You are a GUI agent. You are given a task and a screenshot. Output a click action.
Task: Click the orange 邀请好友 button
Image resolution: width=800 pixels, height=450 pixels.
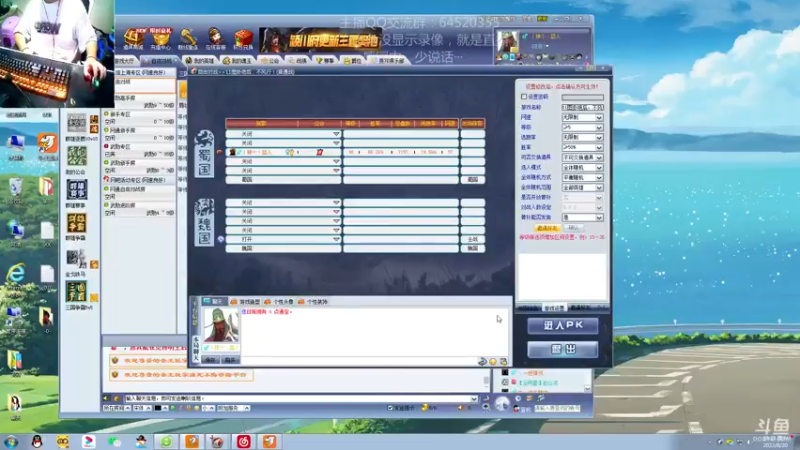coord(547,228)
